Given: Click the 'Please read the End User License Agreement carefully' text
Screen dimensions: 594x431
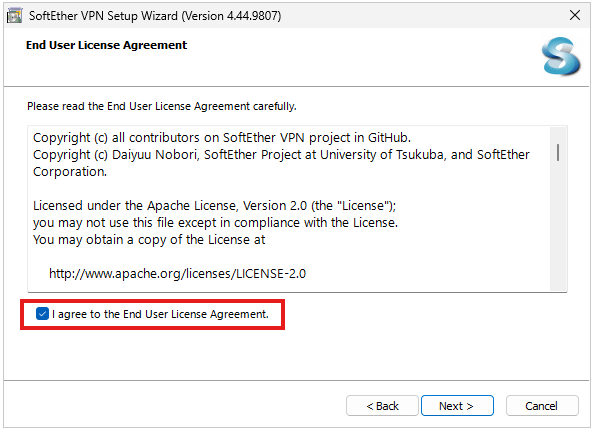Looking at the screenshot, I should (x=162, y=106).
